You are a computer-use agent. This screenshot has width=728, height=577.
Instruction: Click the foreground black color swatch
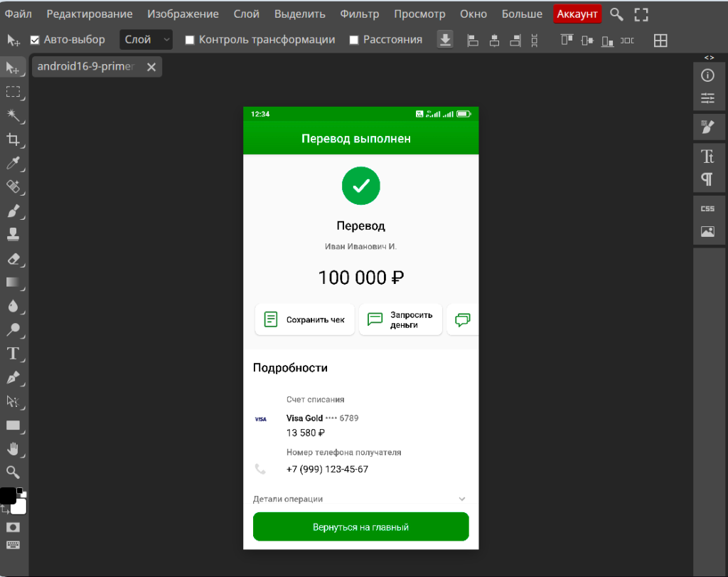tap(7, 496)
